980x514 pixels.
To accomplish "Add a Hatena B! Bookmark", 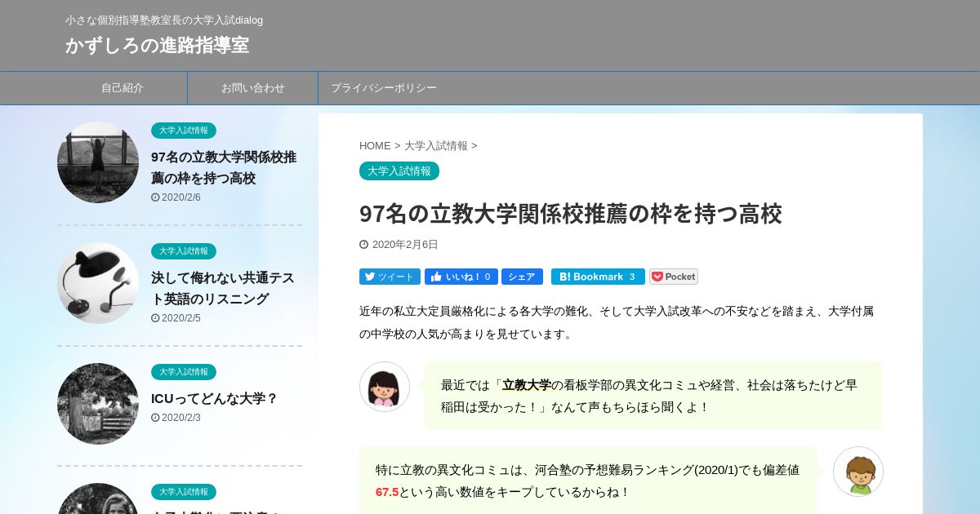I will coord(598,277).
